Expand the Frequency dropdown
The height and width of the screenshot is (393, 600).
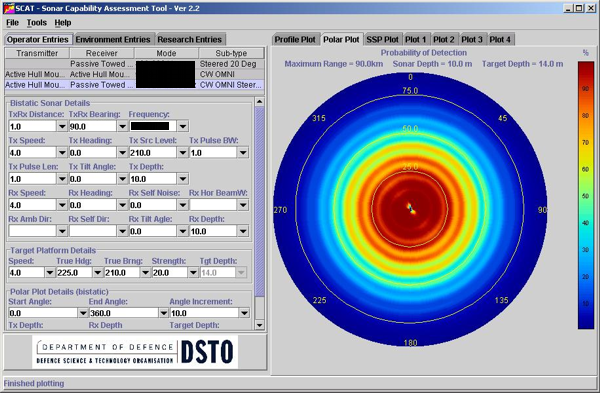[x=183, y=126]
